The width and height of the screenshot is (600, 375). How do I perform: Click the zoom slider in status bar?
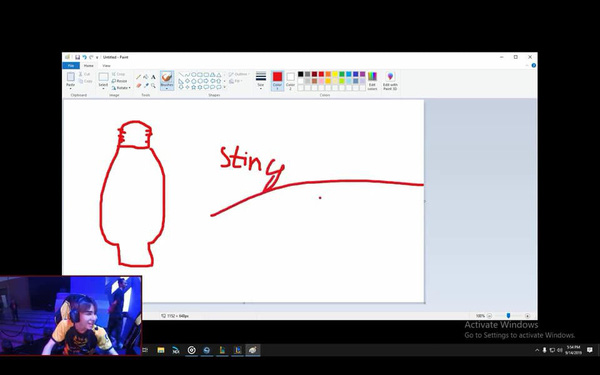(508, 316)
